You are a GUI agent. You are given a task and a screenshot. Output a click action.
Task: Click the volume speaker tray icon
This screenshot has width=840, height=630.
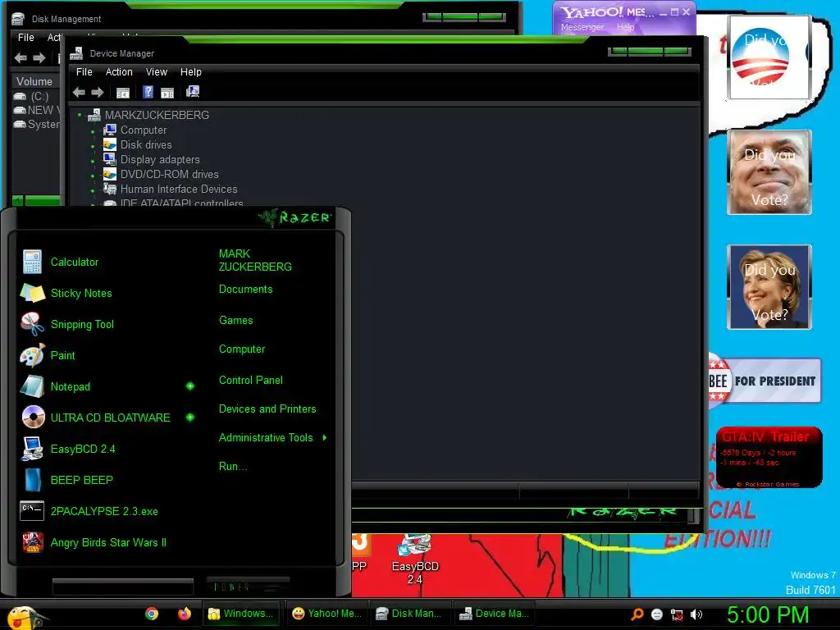[x=696, y=614]
